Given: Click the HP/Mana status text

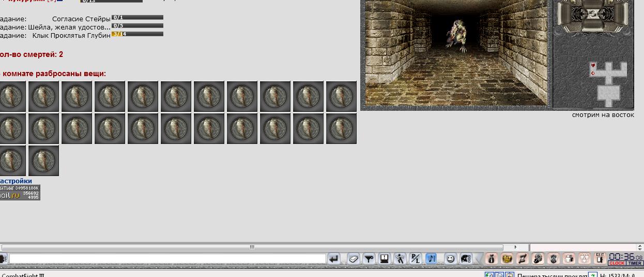Looking at the screenshot, I should 617,274.
